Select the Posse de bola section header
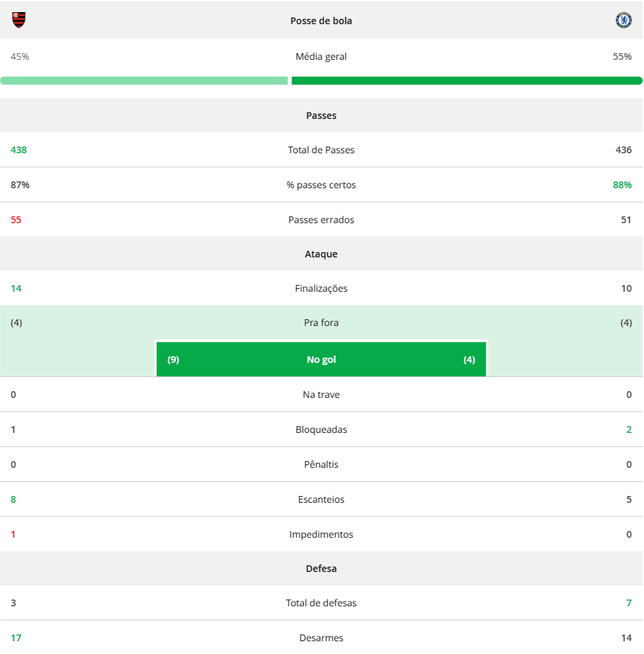Screen dimensions: 644x654 pyautogui.click(x=321, y=20)
